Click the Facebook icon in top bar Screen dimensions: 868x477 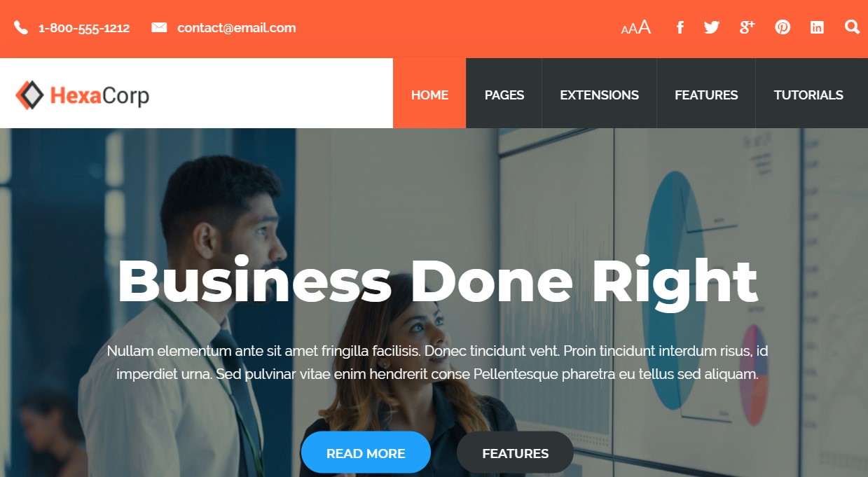tap(680, 27)
